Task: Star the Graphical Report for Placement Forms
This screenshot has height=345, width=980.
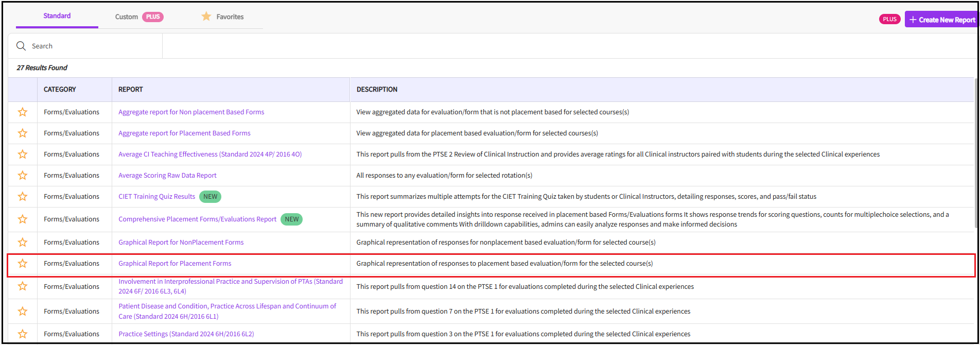Action: 23,264
